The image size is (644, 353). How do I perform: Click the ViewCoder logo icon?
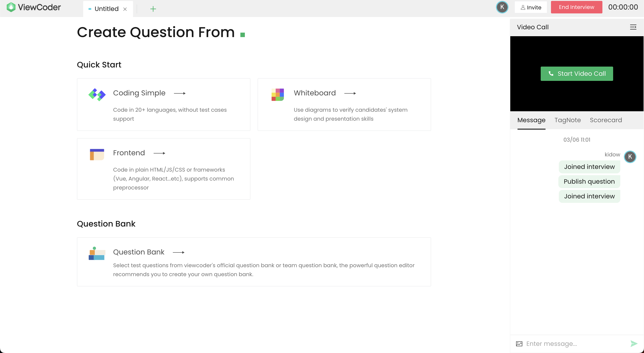(11, 7)
